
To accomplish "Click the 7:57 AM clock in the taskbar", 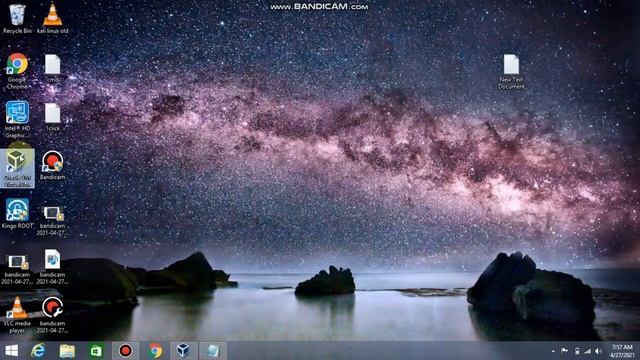I will [622, 351].
